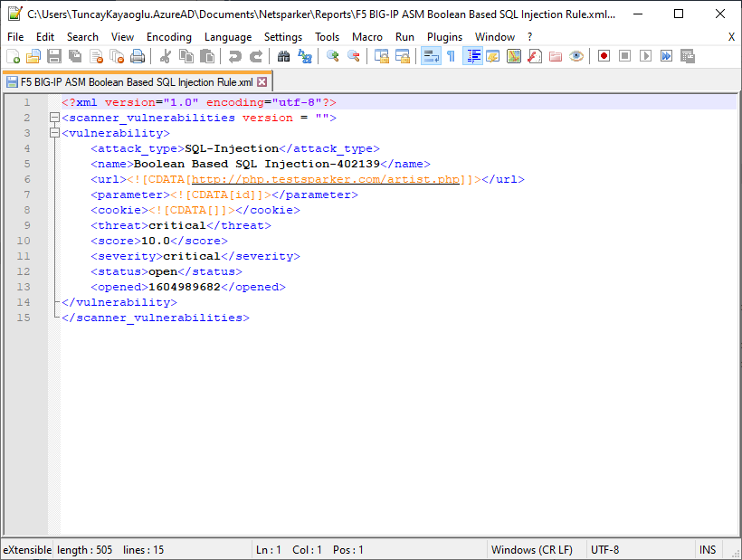Toggle the Word Wrap toolbar button
The height and width of the screenshot is (560, 742).
[431, 56]
